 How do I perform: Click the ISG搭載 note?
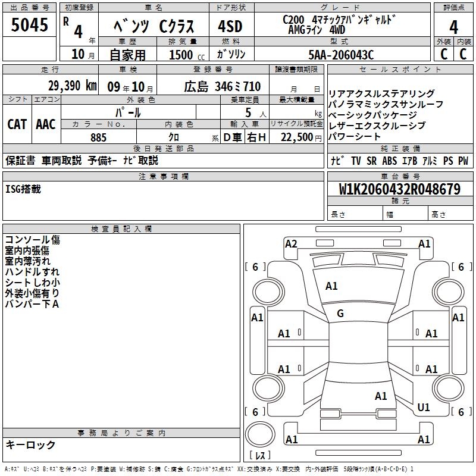click(x=24, y=189)
